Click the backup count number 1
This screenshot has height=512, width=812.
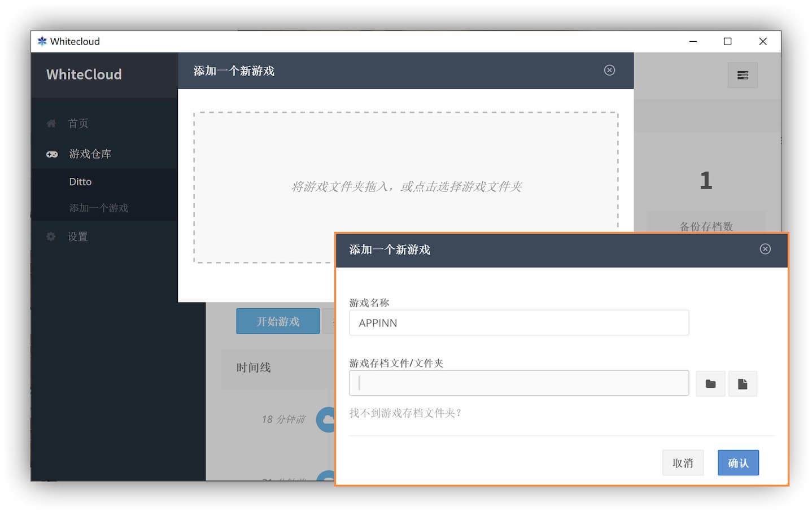(706, 181)
